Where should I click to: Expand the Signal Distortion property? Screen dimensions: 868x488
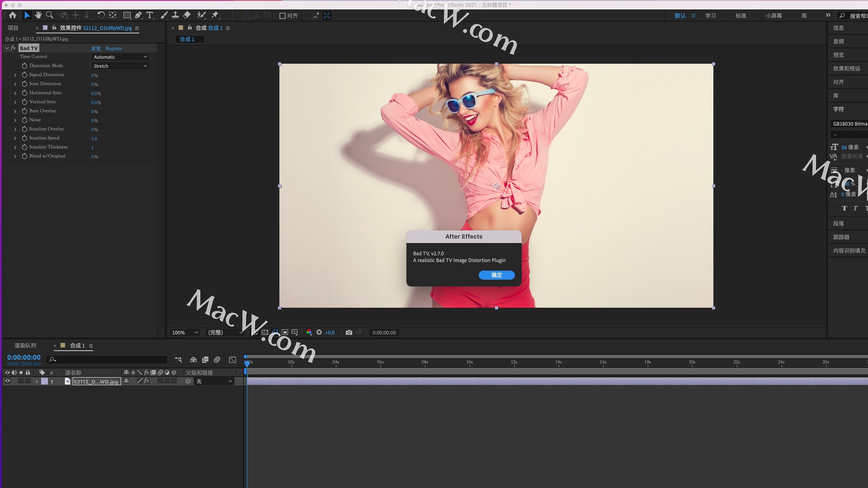[x=15, y=75]
